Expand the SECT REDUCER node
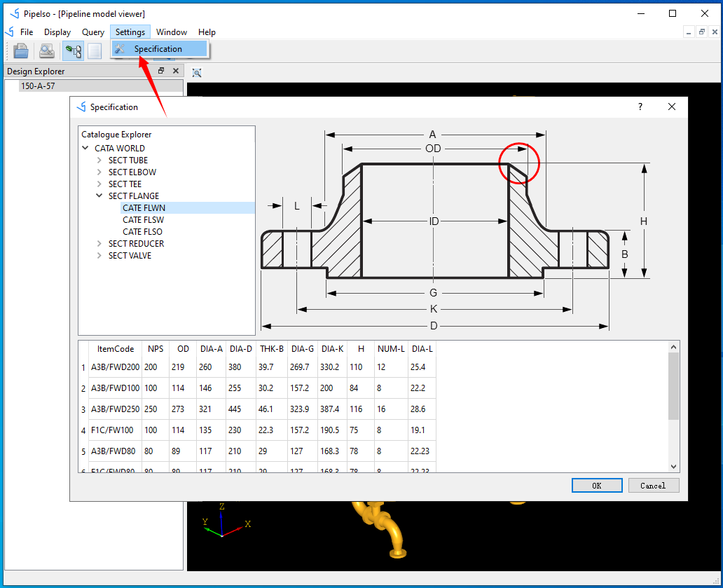 click(x=99, y=243)
